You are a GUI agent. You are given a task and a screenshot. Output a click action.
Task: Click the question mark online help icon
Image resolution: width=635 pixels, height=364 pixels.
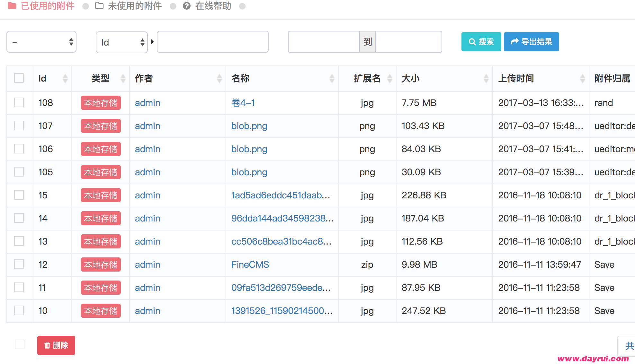click(187, 6)
